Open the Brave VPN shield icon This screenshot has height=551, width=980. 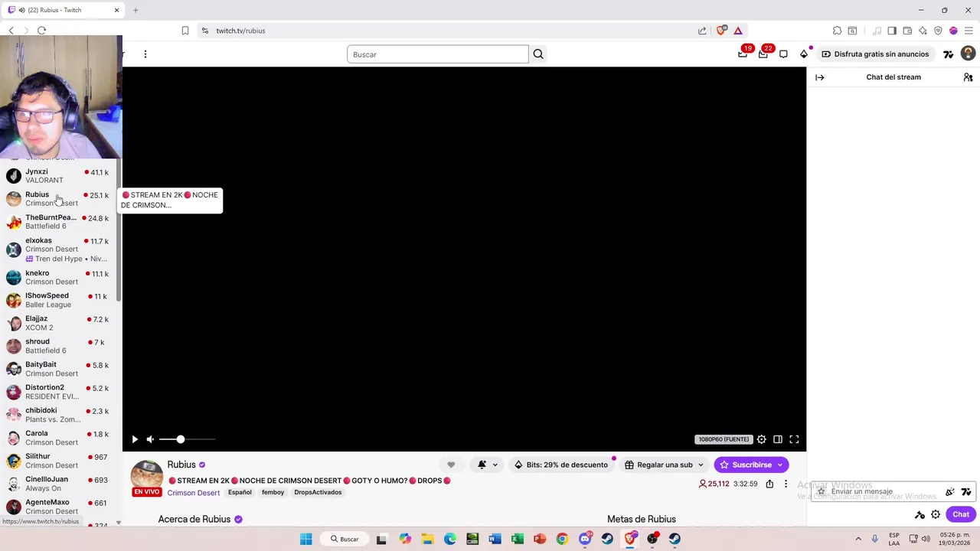click(x=938, y=31)
